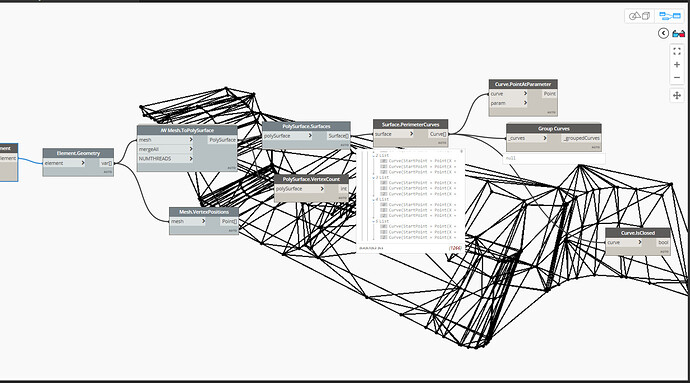Click the PolySurface output port
This screenshot has height=383, width=690.
click(x=222, y=140)
